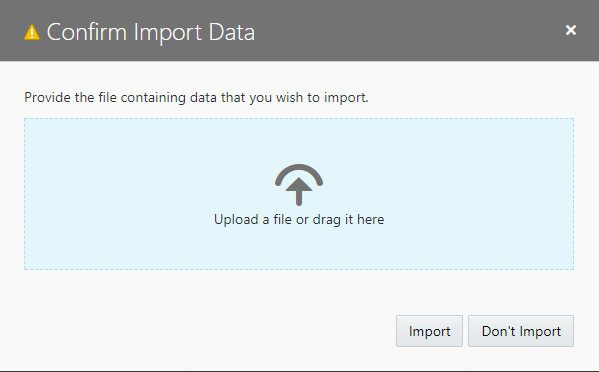This screenshot has width=599, height=372.
Task: Open the file browser via the upload icon
Action: click(299, 185)
